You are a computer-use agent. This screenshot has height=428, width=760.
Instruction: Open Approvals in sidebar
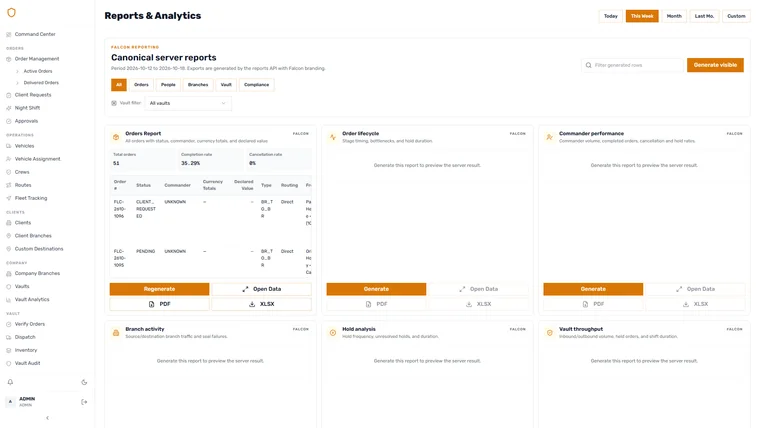pyautogui.click(x=26, y=121)
